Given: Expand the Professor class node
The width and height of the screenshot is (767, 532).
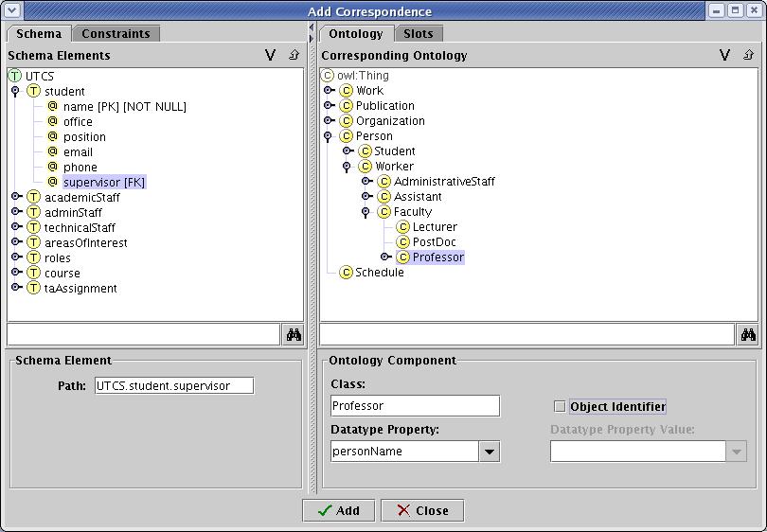Looking at the screenshot, I should (x=386, y=257).
